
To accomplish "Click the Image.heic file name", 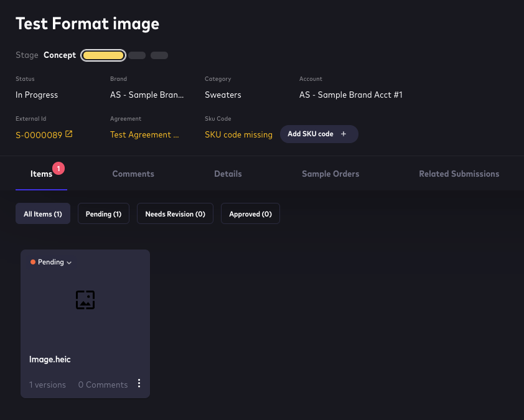I will 50,360.
